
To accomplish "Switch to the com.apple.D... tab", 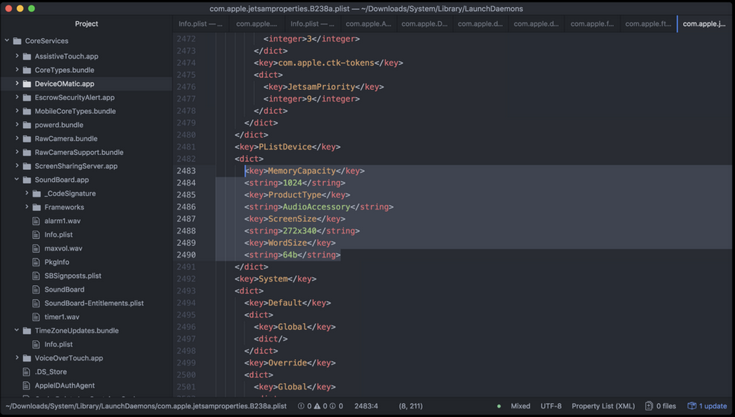I will point(424,24).
